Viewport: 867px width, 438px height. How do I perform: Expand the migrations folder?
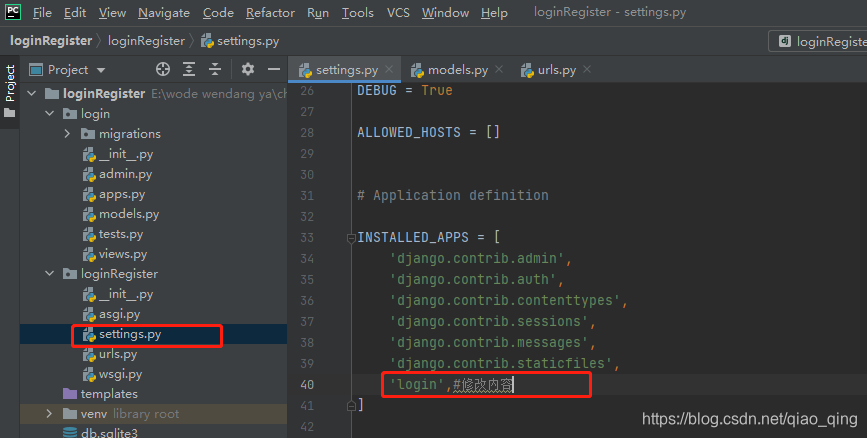pyautogui.click(x=67, y=134)
